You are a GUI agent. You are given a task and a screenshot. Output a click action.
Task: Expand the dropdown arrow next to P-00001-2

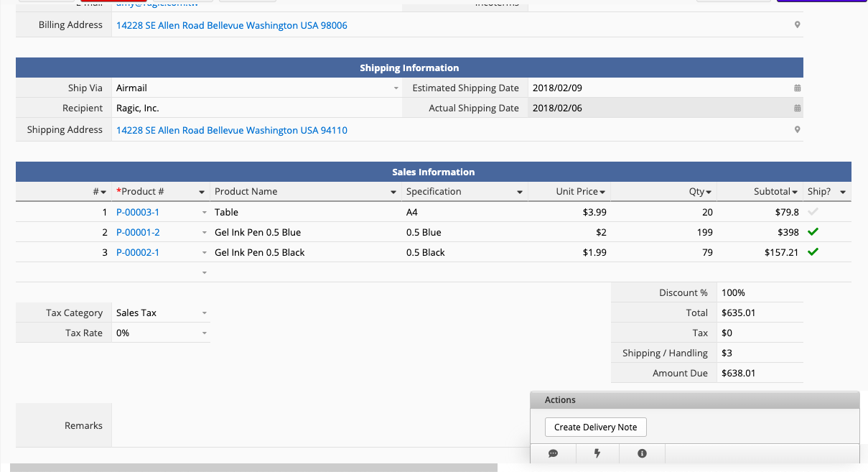(205, 233)
